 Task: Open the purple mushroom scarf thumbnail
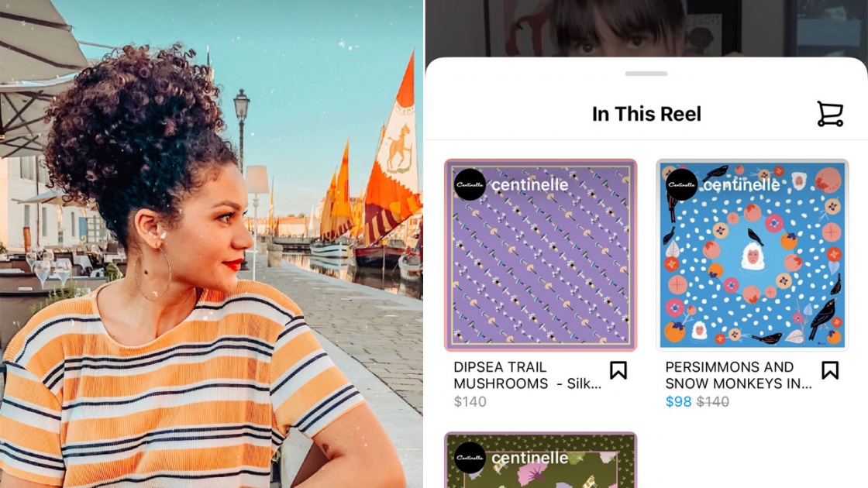pyautogui.click(x=541, y=255)
